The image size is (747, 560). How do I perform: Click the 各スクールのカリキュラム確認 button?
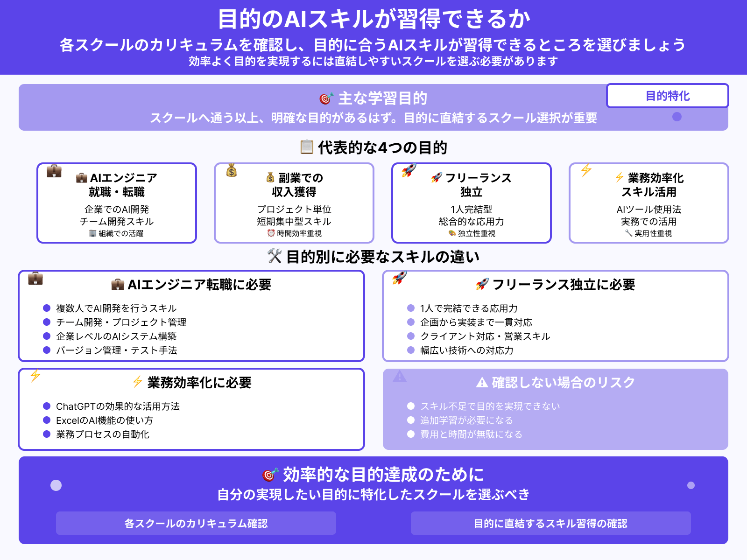[x=196, y=523]
